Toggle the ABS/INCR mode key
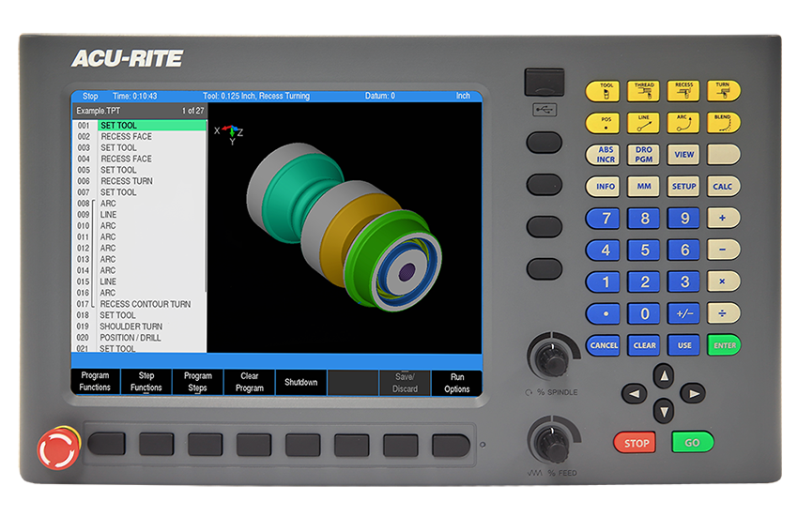This screenshot has width=798, height=532. click(x=606, y=155)
